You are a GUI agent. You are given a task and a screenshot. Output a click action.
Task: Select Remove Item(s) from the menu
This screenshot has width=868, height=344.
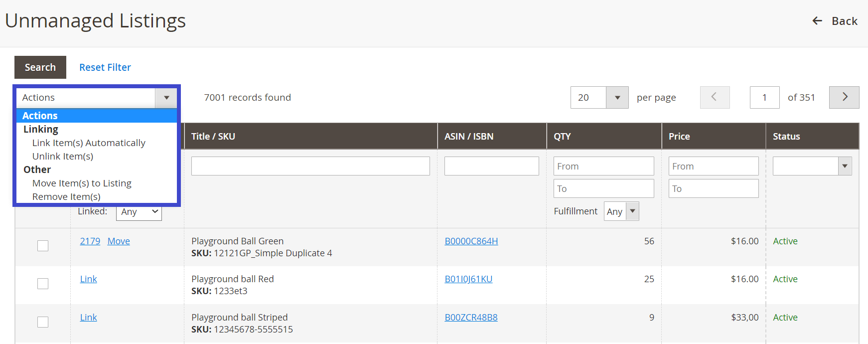tap(66, 197)
